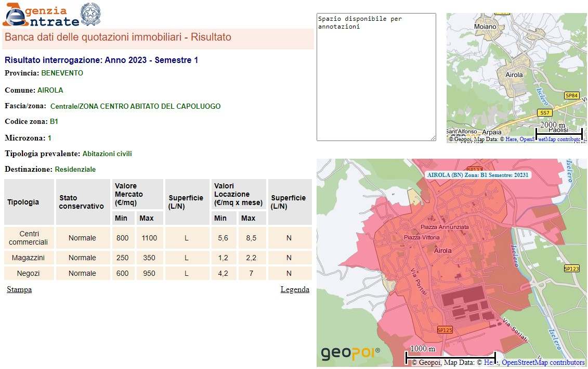
Task: Click the SS7 road shield marker
Action: (x=544, y=113)
